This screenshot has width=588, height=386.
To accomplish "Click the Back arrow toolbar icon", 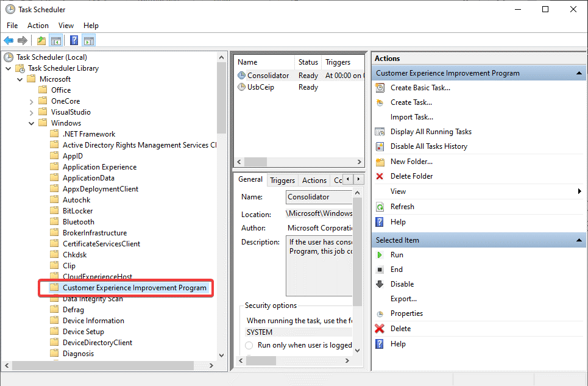I will point(9,41).
